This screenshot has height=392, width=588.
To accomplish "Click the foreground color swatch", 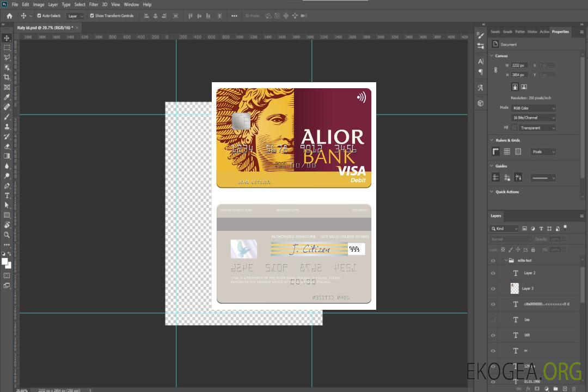I will click(x=5, y=261).
